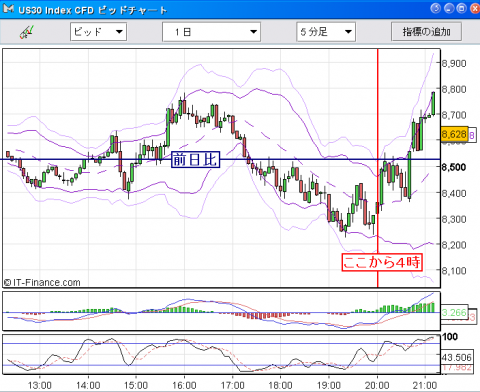Image resolution: width=480 pixels, height=392 pixels.
Task: Click the 指標の追加 button
Action: click(x=426, y=32)
